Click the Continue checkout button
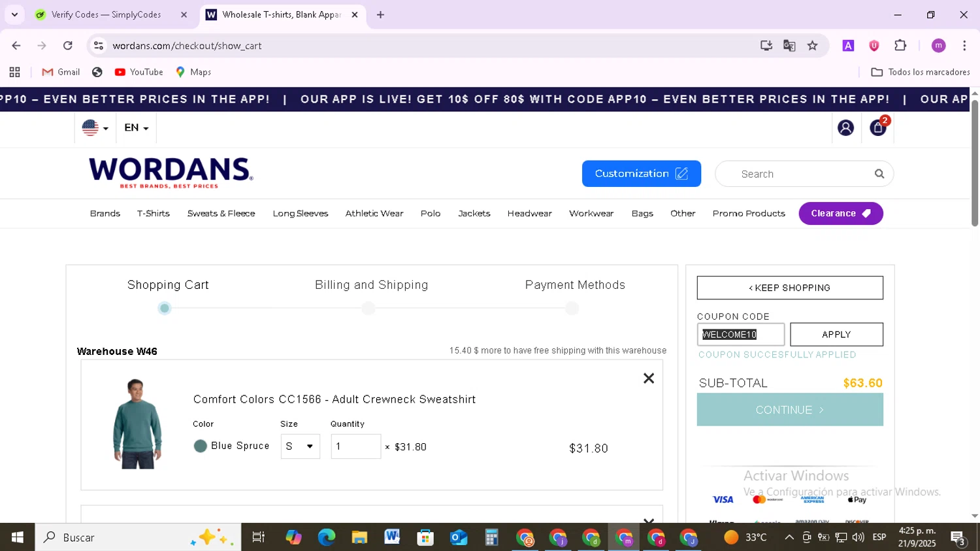 click(790, 410)
